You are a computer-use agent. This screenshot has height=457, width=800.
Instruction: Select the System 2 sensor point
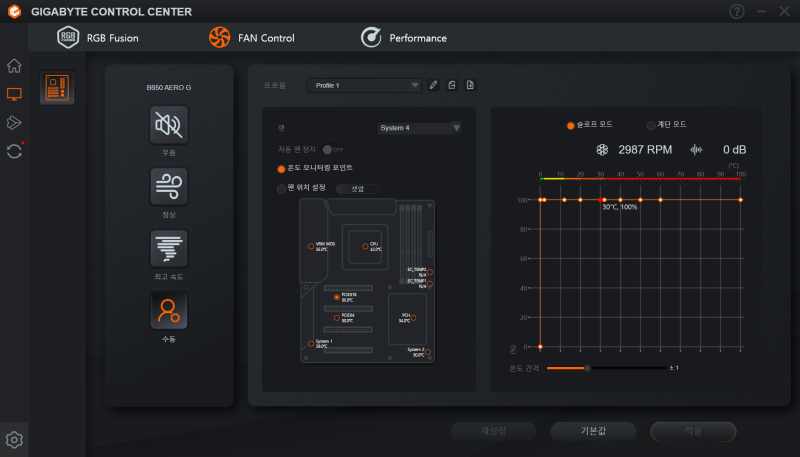coord(428,352)
